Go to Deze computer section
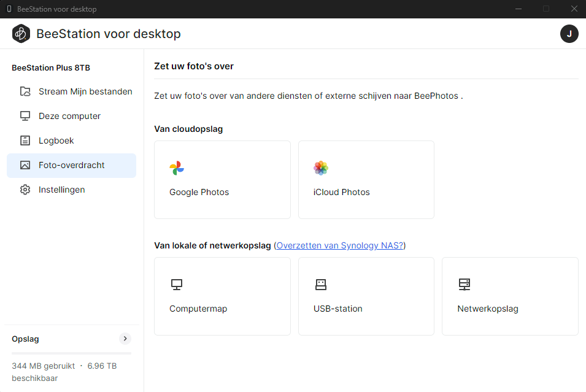 (71, 116)
